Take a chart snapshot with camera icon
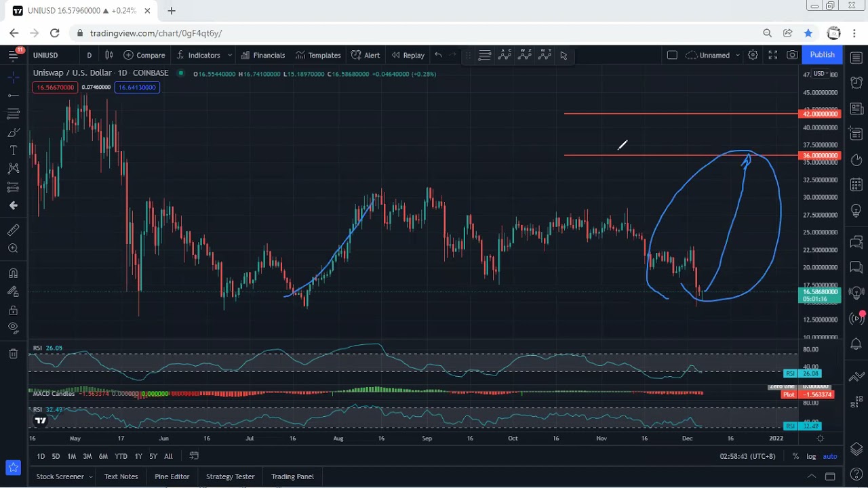This screenshot has height=488, width=868. 792,55
